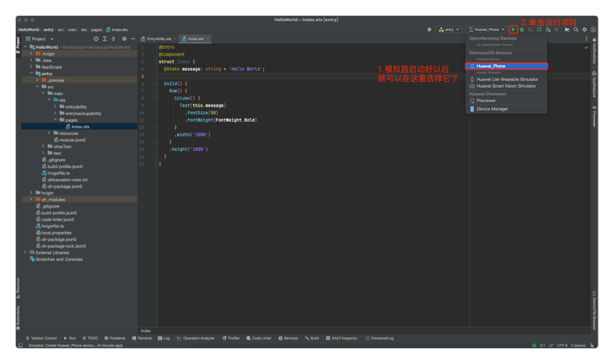Click the green inspection checkmark in editor

click(586, 48)
